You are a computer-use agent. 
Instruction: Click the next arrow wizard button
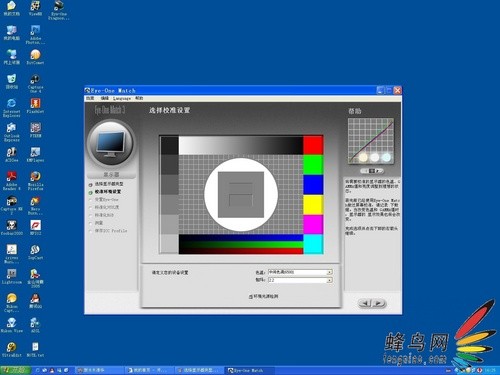(x=379, y=303)
